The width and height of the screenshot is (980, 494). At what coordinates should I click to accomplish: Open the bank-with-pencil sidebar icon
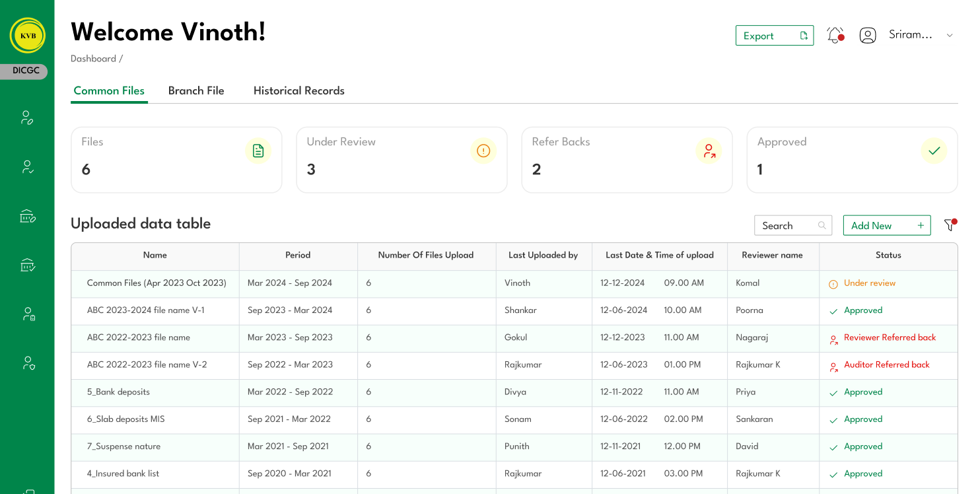(27, 216)
